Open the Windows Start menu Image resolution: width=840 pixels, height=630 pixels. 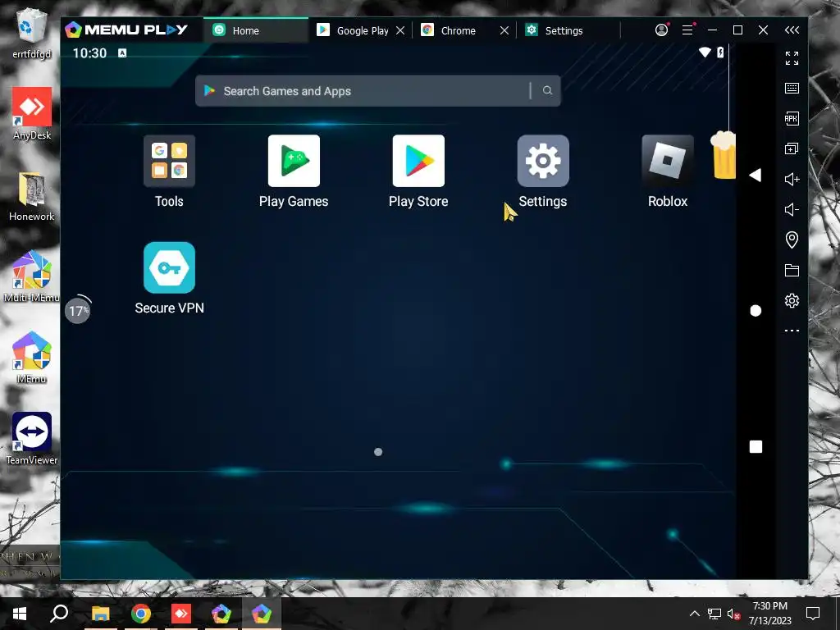[x=20, y=614]
